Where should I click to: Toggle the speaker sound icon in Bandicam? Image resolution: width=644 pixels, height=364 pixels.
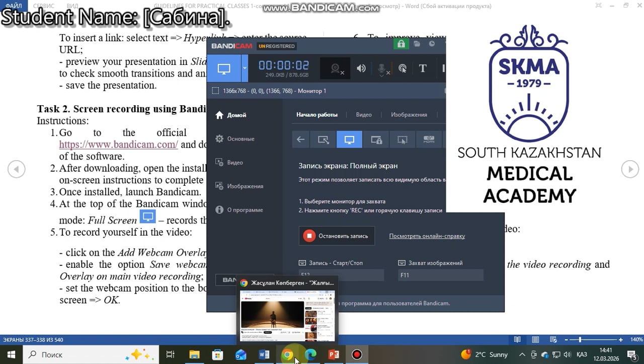(x=361, y=68)
